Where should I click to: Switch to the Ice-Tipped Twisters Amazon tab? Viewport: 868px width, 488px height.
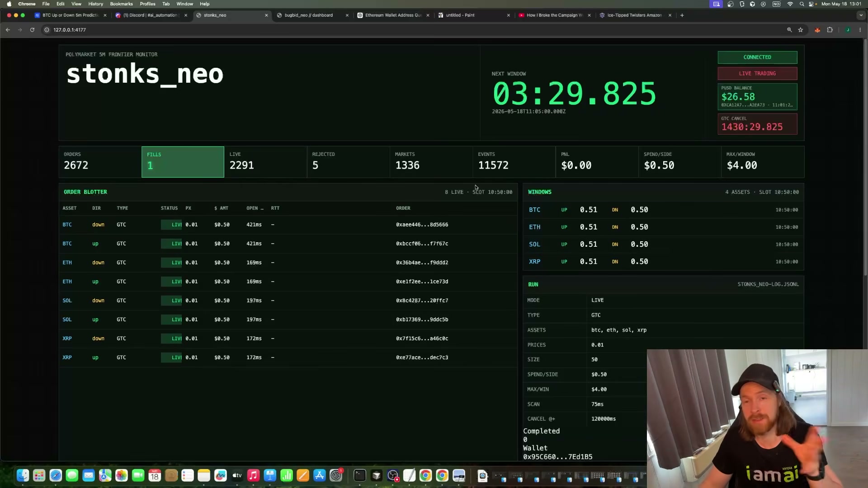point(634,15)
